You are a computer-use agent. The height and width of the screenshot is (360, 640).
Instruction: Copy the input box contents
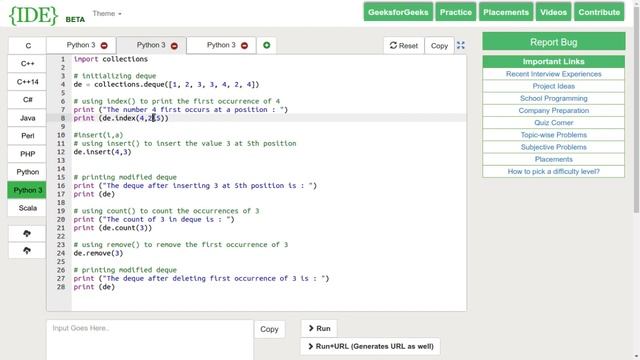coord(269,329)
